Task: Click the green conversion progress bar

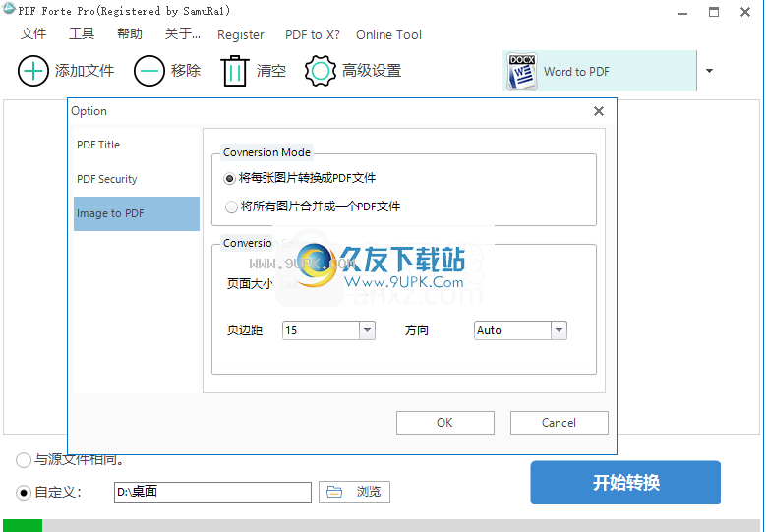Action: pos(23,526)
